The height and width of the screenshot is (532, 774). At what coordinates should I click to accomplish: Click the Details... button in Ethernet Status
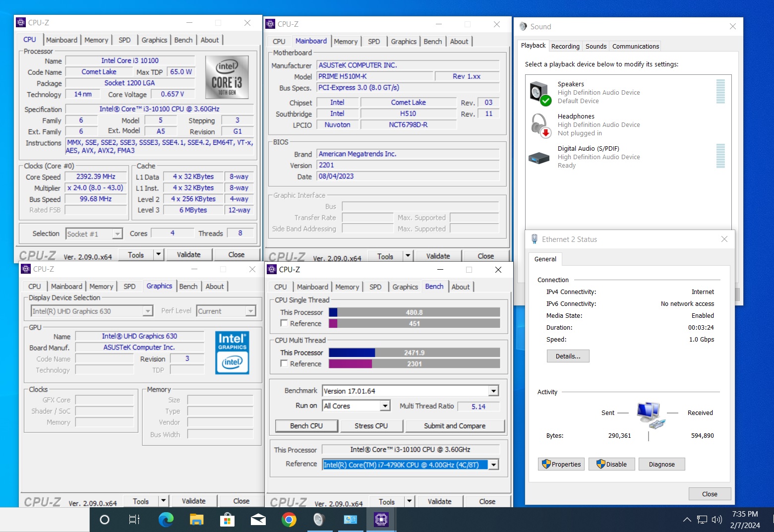point(568,356)
